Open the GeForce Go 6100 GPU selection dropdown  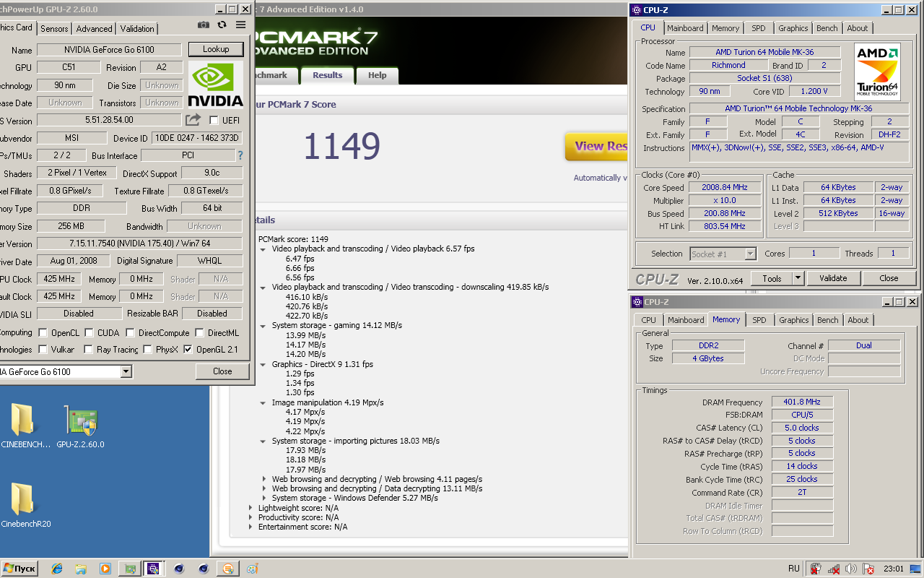(x=126, y=371)
